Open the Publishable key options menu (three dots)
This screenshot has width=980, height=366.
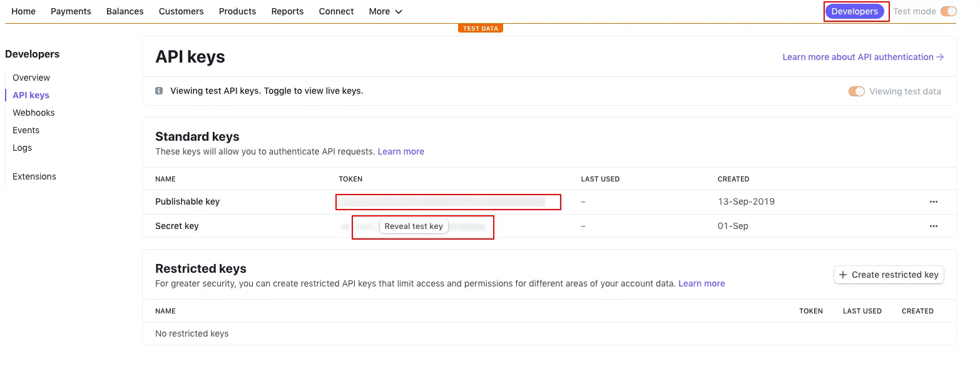pos(933,202)
